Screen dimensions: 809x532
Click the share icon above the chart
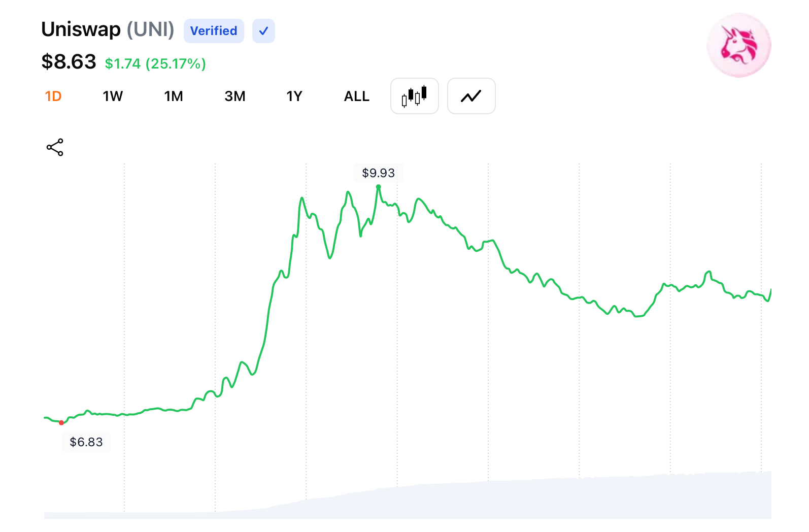55,147
